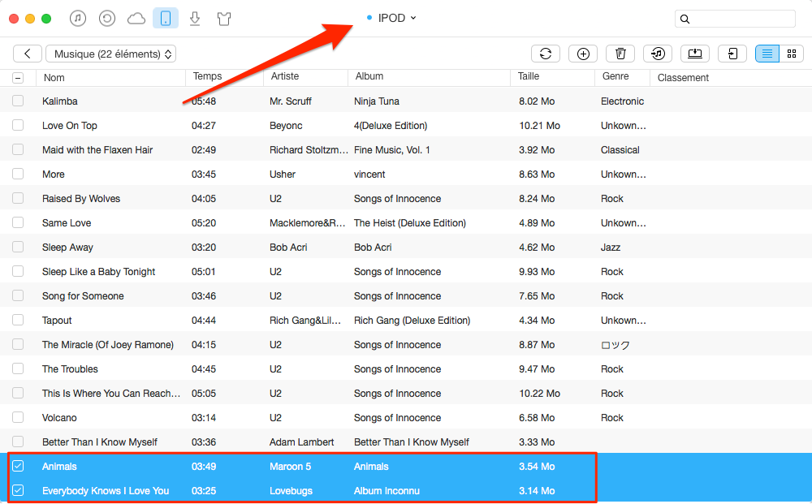Select the song Volcano
This screenshot has width=812, height=504.
(59, 417)
